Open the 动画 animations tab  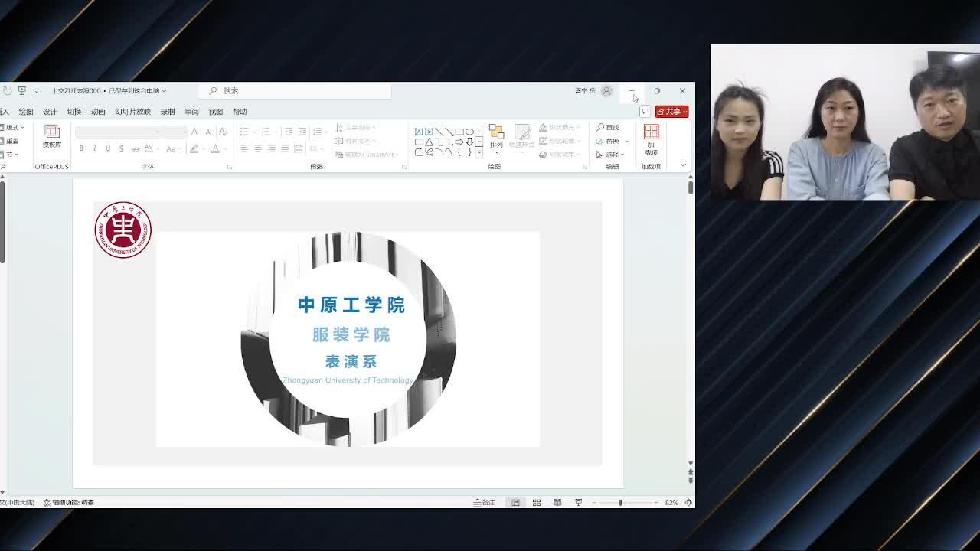[x=98, y=112]
